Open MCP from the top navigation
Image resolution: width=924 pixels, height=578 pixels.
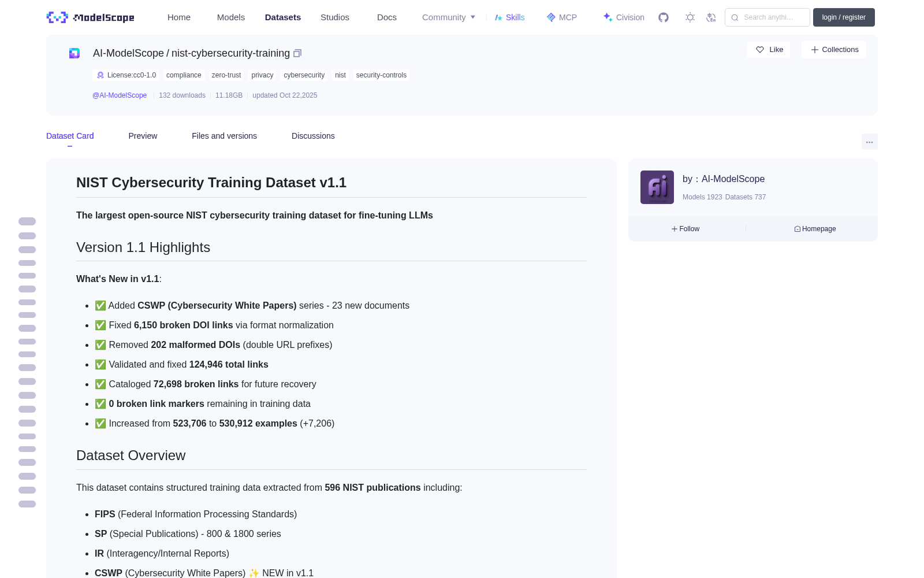pos(562,17)
